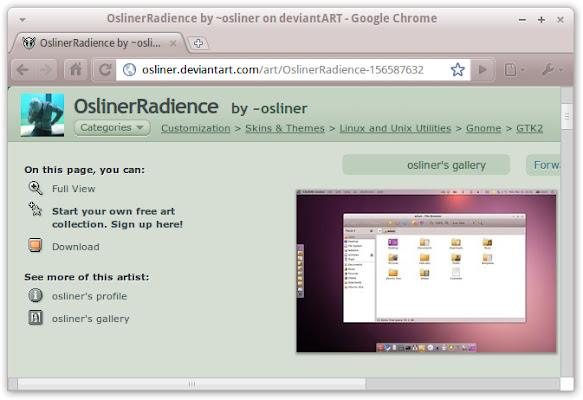Open osliner's profile link
The image size is (583, 400).
pos(89,296)
